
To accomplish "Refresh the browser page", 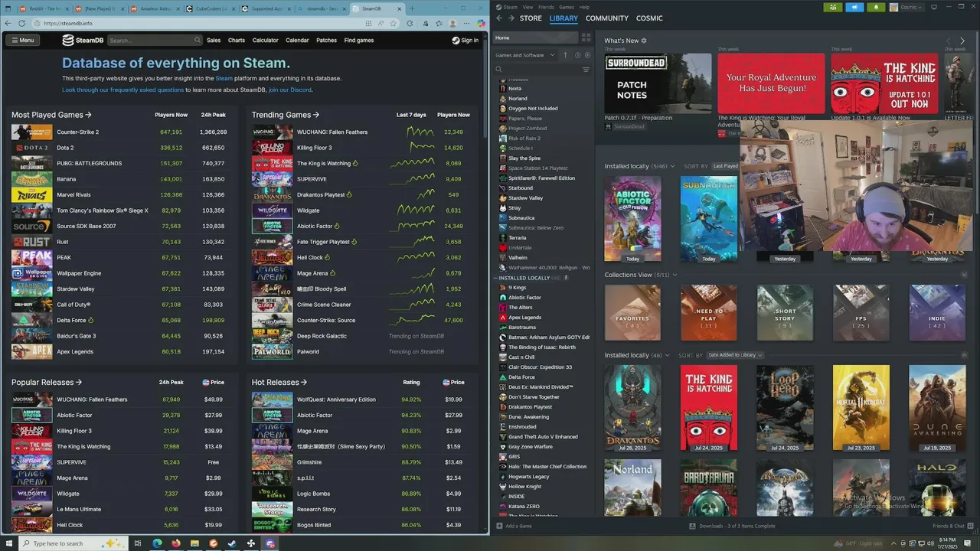I will point(21,23).
